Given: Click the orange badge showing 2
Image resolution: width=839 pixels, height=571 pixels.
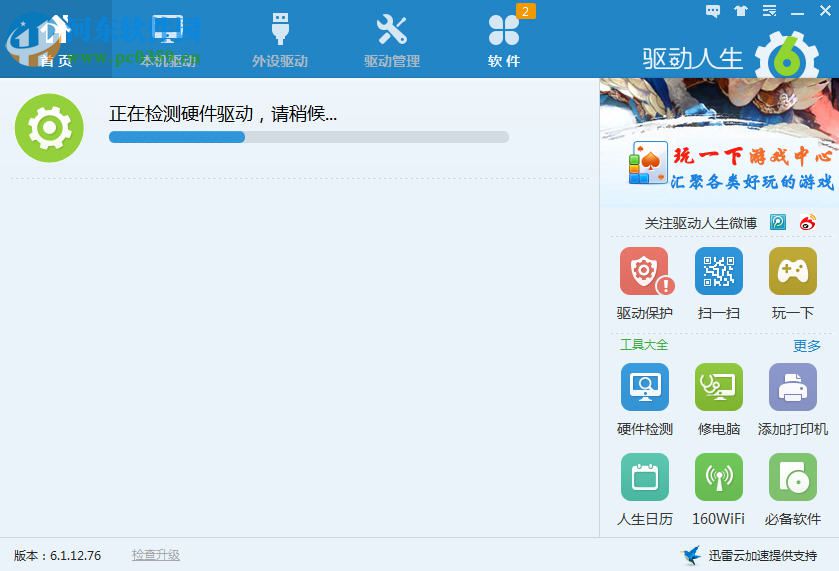Looking at the screenshot, I should [525, 11].
